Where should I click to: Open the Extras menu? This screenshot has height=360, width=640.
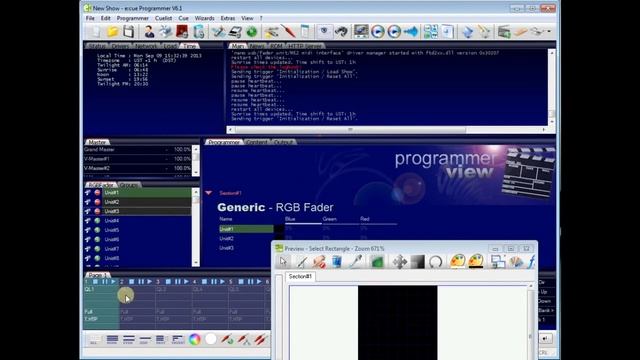(228, 18)
